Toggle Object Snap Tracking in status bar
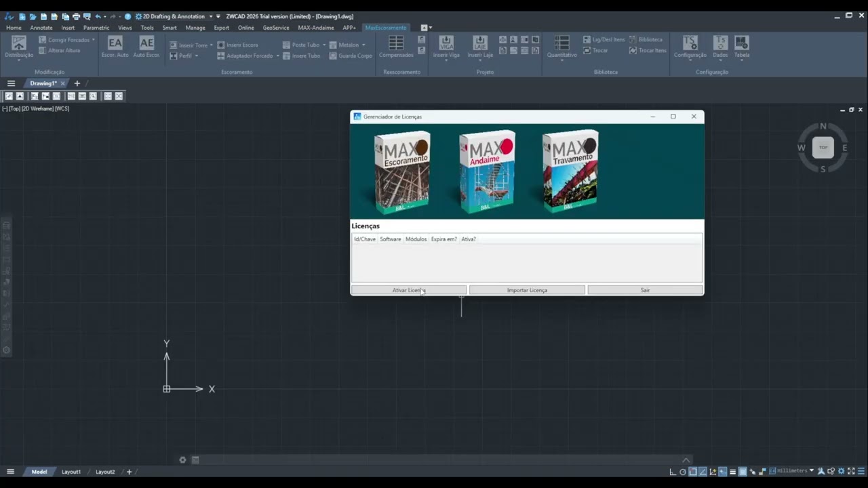 coord(703,472)
